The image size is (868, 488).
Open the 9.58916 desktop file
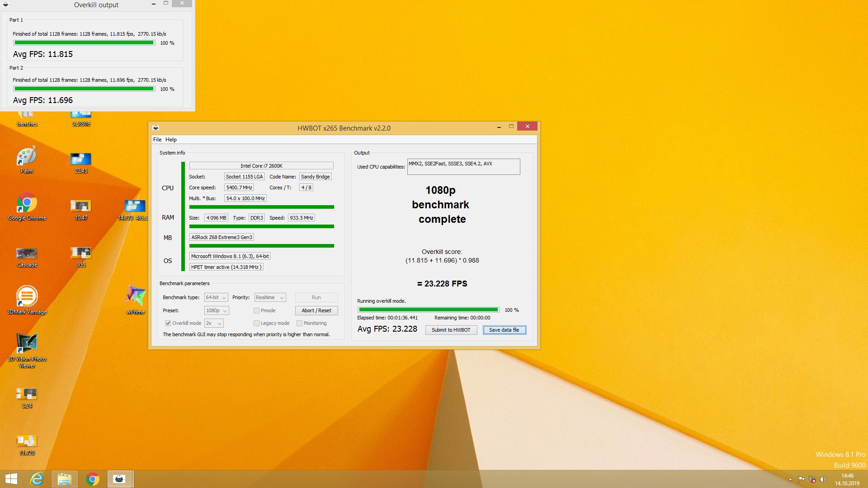[x=81, y=119]
